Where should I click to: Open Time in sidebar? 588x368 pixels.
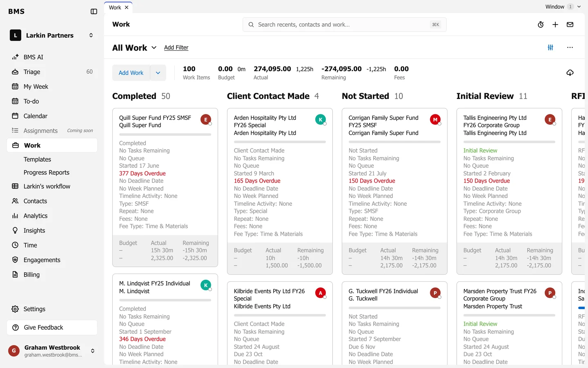[x=52, y=245]
